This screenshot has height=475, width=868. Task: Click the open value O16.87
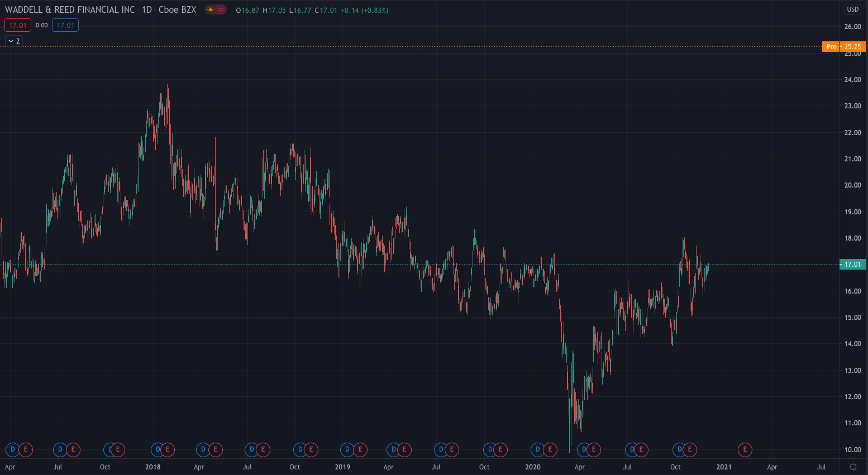247,10
